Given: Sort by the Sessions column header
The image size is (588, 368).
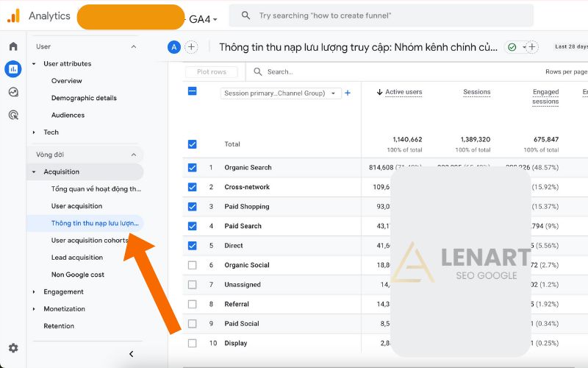Looking at the screenshot, I should pos(476,92).
